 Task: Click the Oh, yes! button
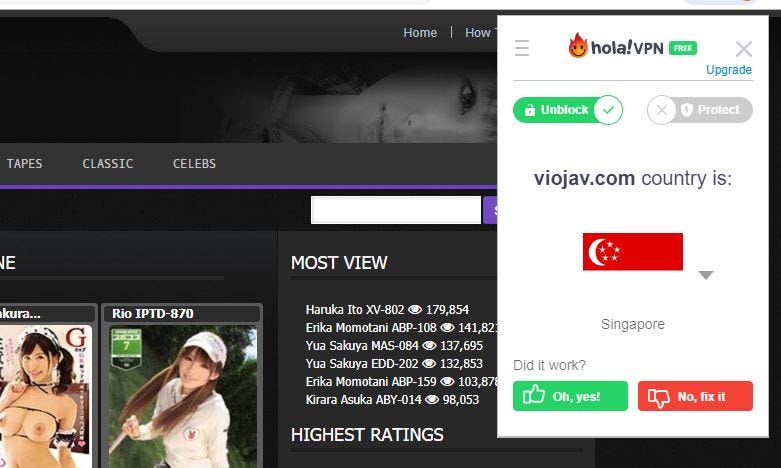coord(570,396)
